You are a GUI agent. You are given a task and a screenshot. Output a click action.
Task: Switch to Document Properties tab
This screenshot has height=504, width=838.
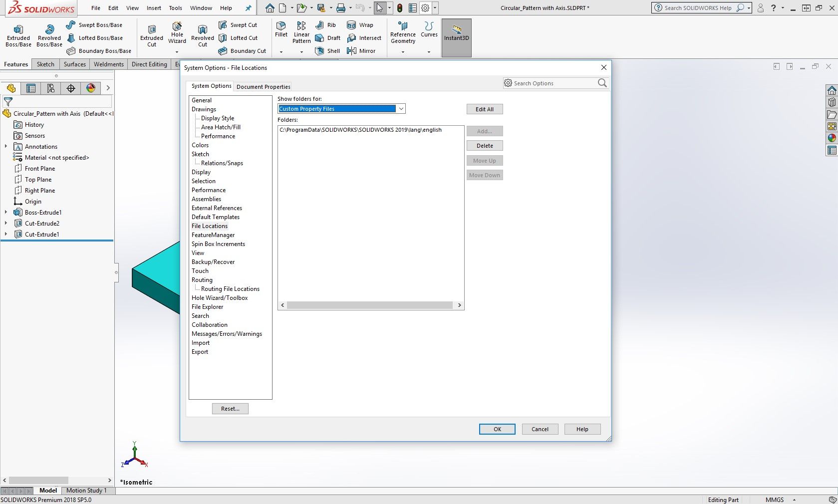point(263,87)
